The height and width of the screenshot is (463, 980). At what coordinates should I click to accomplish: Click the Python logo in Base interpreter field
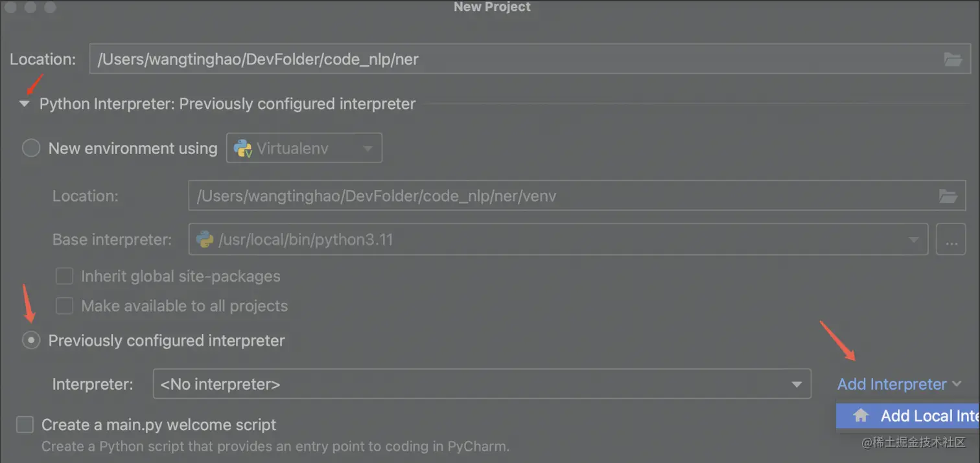(x=205, y=239)
